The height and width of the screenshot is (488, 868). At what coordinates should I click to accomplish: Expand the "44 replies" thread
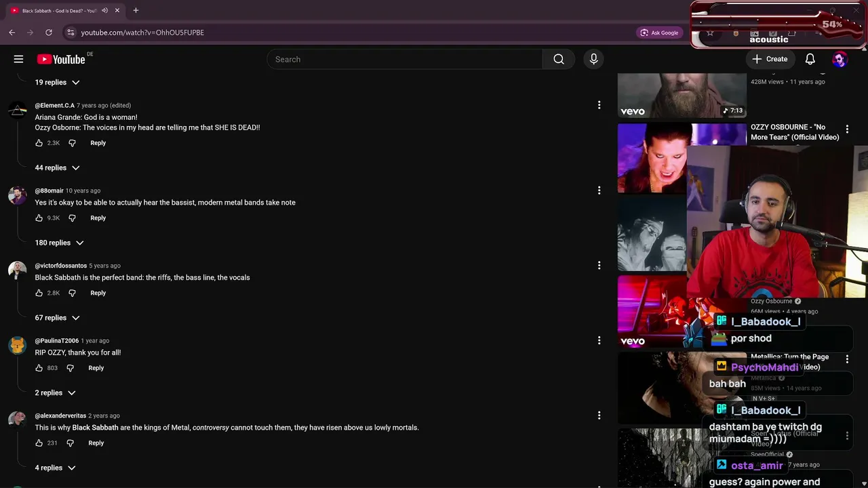[58, 167]
